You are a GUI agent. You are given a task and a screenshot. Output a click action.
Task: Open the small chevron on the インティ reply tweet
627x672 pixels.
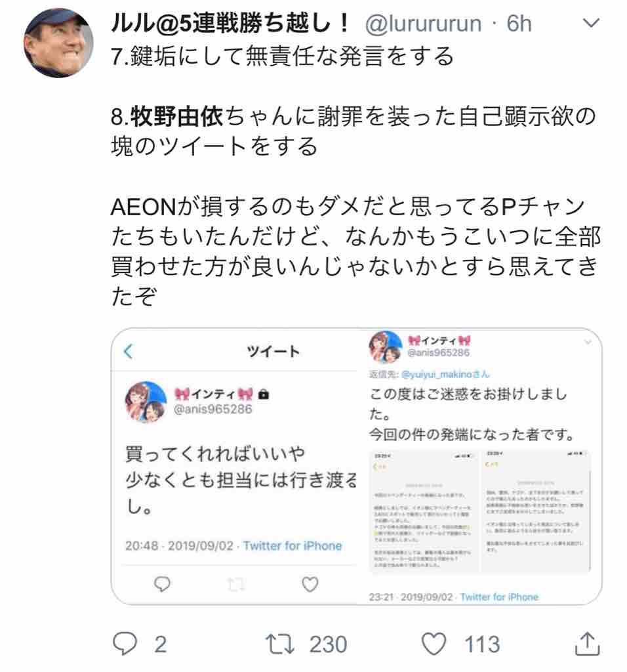(588, 341)
